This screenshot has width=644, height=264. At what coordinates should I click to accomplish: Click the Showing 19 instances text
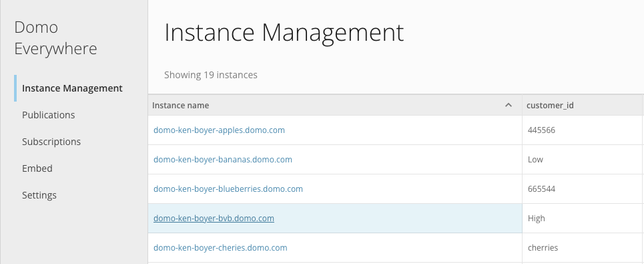[x=211, y=75]
